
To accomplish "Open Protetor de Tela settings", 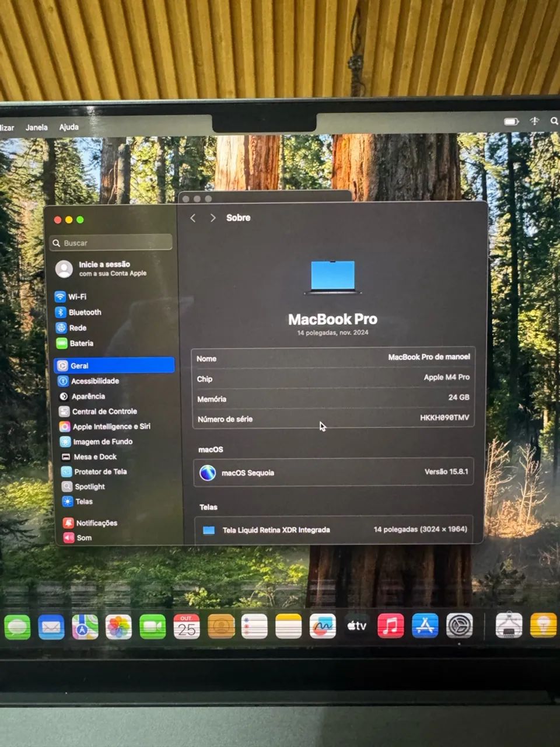I will point(94,472).
